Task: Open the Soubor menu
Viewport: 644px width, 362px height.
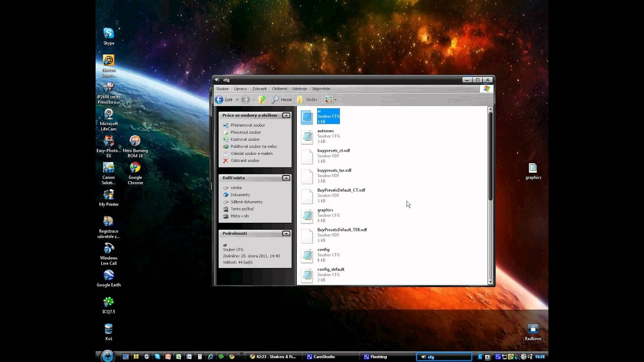Action: pyautogui.click(x=222, y=88)
